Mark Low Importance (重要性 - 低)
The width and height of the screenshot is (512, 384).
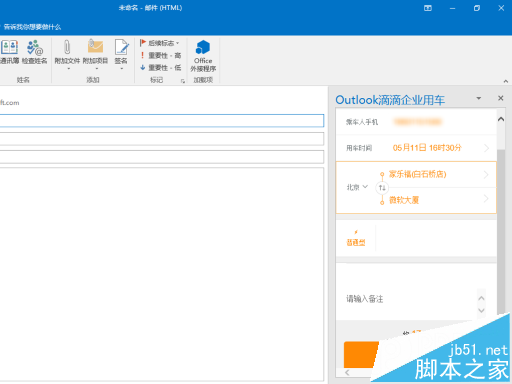[x=160, y=68]
